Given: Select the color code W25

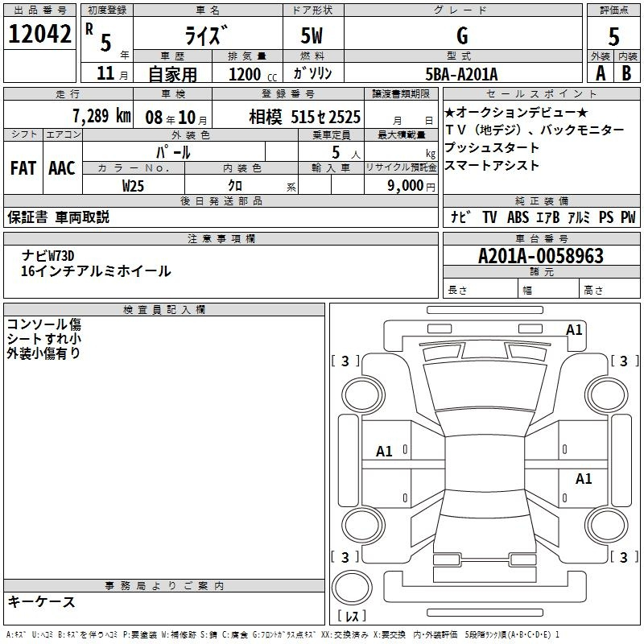Looking at the screenshot, I should [x=134, y=185].
